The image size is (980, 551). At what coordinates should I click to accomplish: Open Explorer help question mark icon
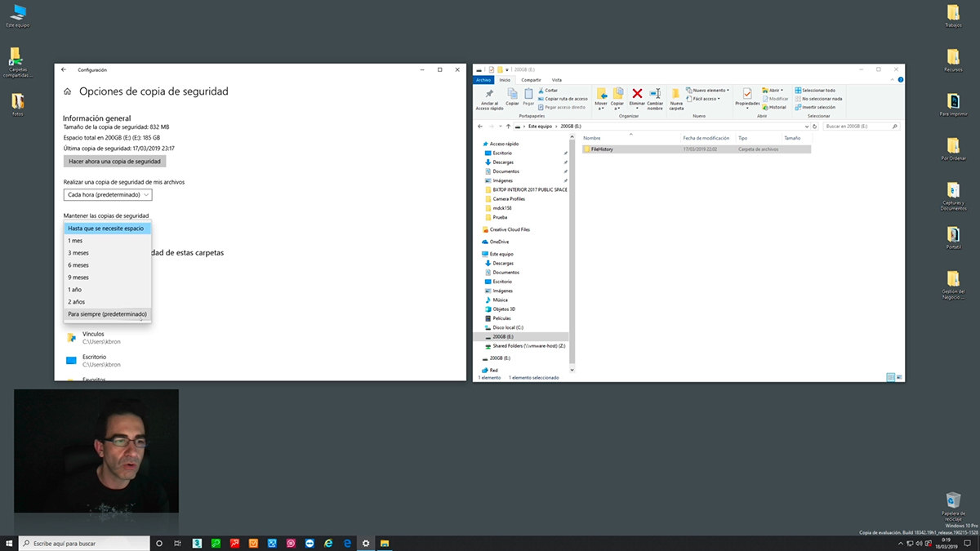(900, 80)
